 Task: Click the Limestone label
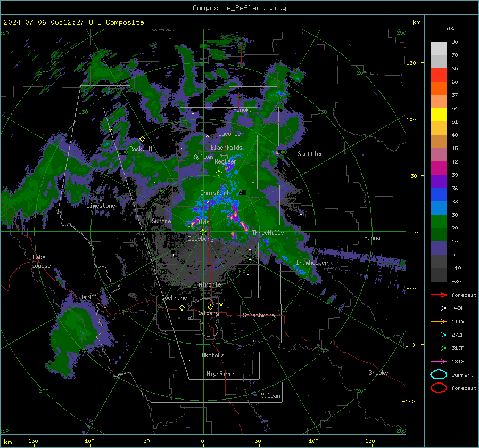(x=101, y=206)
